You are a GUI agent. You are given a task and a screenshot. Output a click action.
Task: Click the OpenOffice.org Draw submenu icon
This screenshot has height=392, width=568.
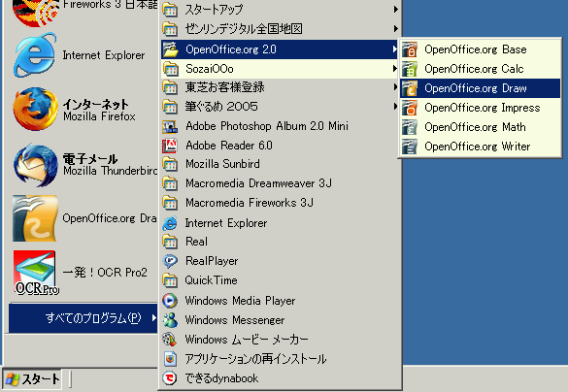410,88
